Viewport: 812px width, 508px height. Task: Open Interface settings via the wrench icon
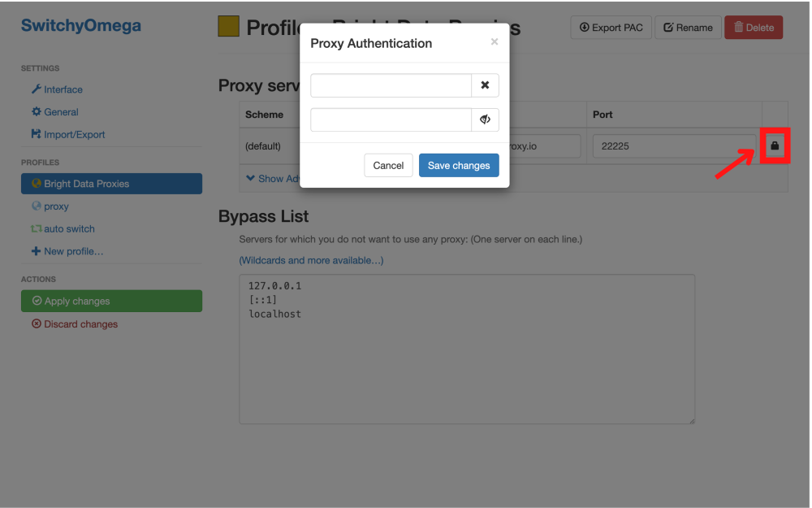point(37,89)
